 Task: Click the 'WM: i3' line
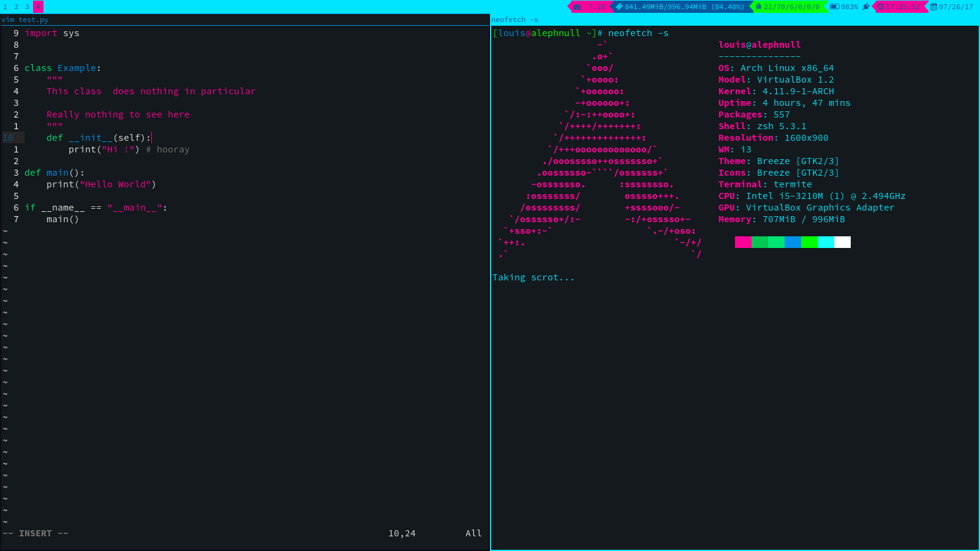(x=735, y=149)
